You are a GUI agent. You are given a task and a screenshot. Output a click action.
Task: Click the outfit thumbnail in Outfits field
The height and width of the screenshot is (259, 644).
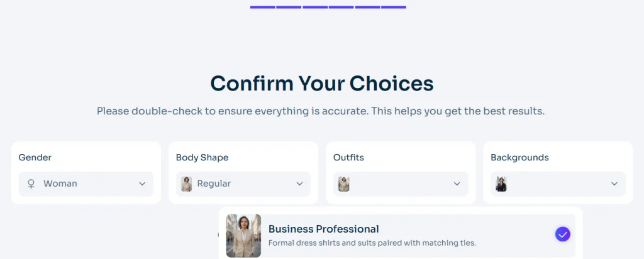343,184
